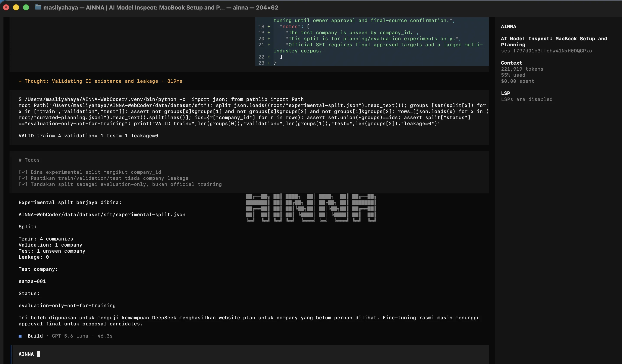
Task: Click the 'Test: 1 unseen company' line
Action: (x=52, y=251)
